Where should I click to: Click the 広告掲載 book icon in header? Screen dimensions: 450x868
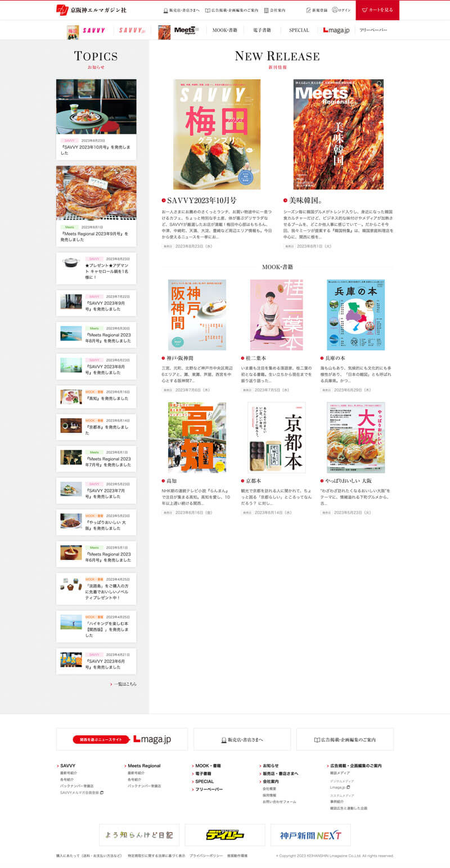click(208, 10)
